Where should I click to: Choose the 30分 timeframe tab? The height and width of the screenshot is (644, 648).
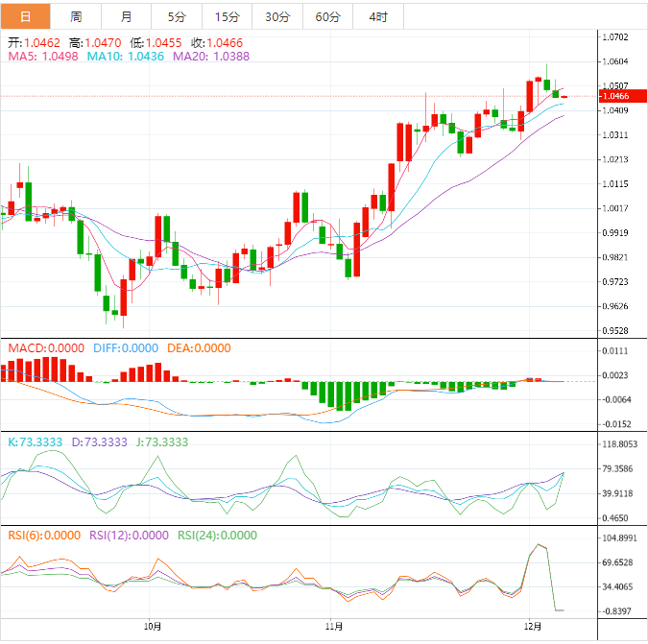pyautogui.click(x=277, y=17)
